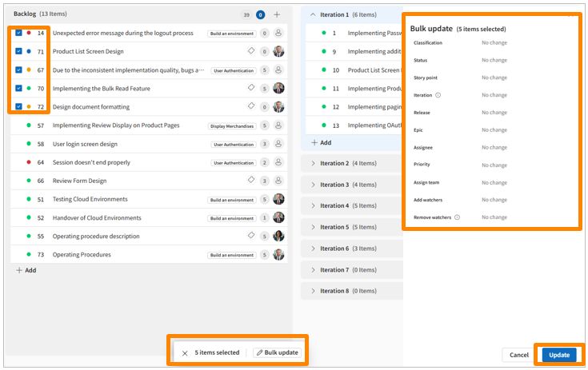Viewport: 588px width, 370px height.
Task: Open the Status dropdown in Bulk update
Action: (494, 60)
